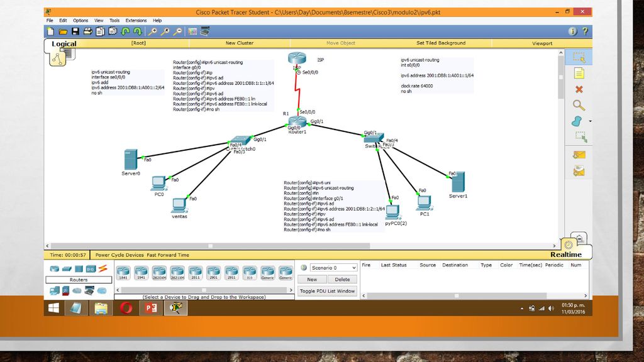
Task: Click Toggle PDU List Window
Action: 327,291
